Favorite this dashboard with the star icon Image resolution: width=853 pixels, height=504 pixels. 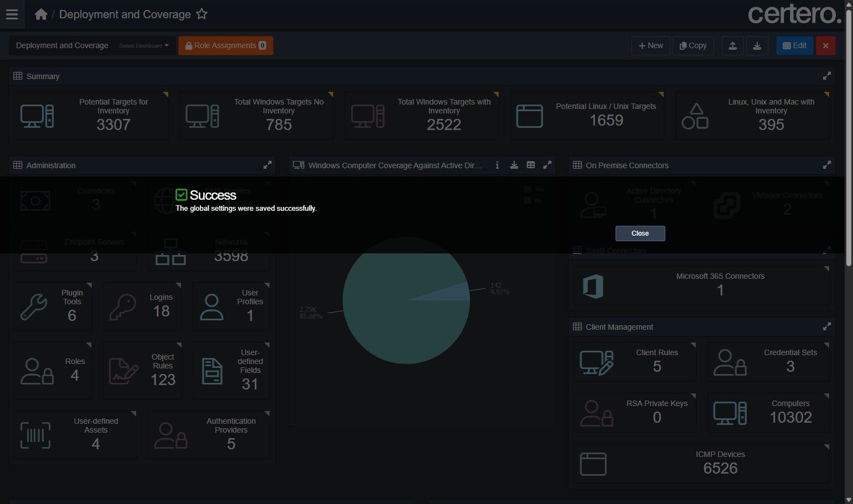tap(202, 14)
